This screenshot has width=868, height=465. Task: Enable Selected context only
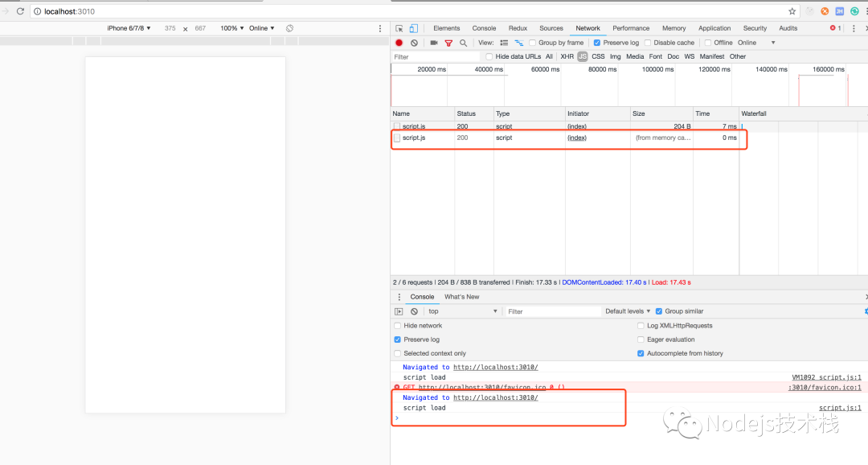point(398,354)
